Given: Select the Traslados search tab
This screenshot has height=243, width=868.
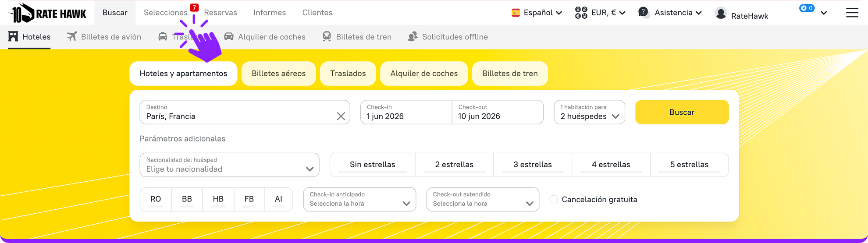Looking at the screenshot, I should coord(348,74).
